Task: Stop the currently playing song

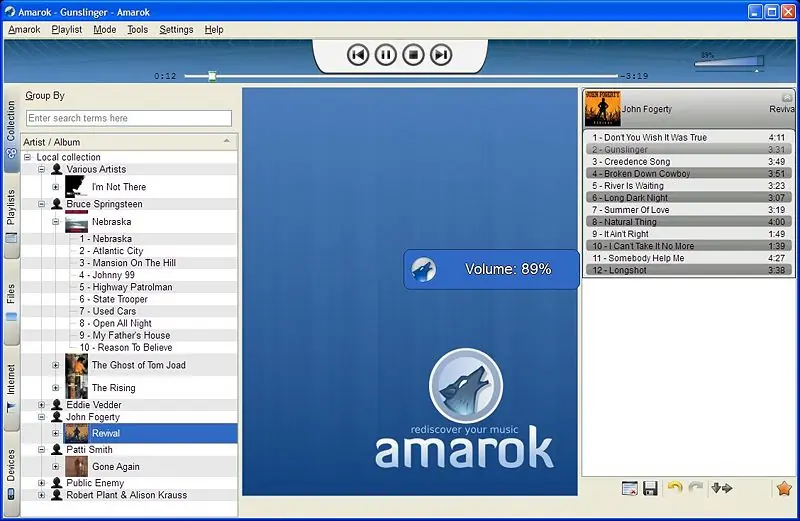Action: [x=413, y=55]
